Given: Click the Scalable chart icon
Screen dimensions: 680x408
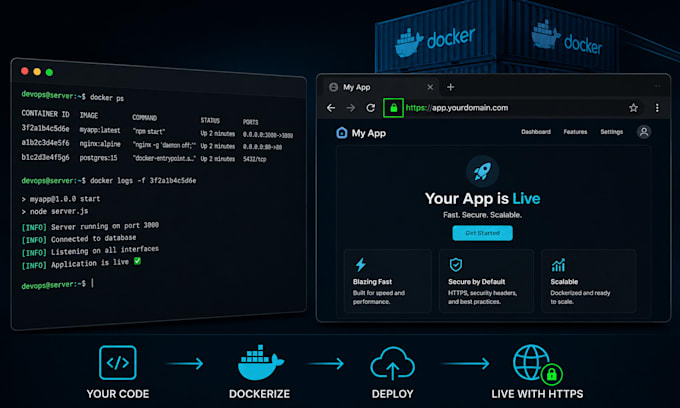Looking at the screenshot, I should click(x=558, y=264).
